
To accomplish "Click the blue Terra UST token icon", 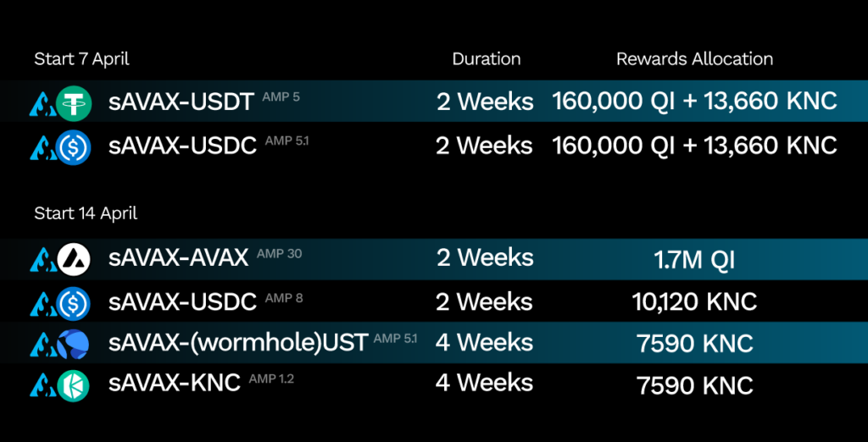I will point(73,344).
